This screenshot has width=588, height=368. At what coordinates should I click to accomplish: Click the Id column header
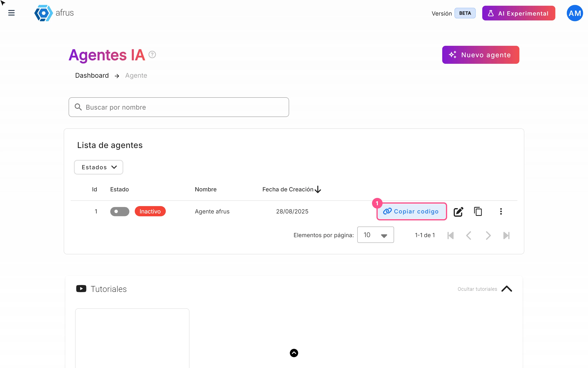point(95,189)
